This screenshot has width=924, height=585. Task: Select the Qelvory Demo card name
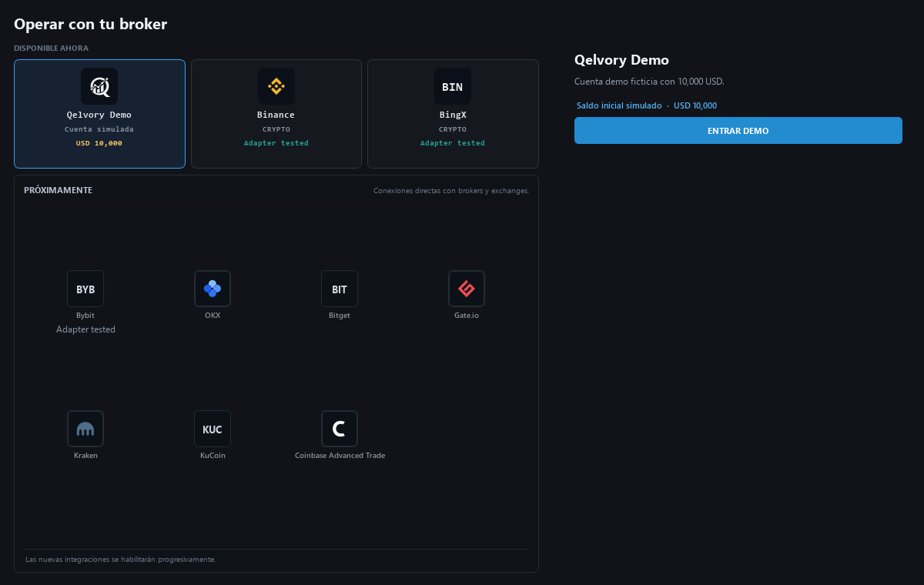tap(99, 115)
